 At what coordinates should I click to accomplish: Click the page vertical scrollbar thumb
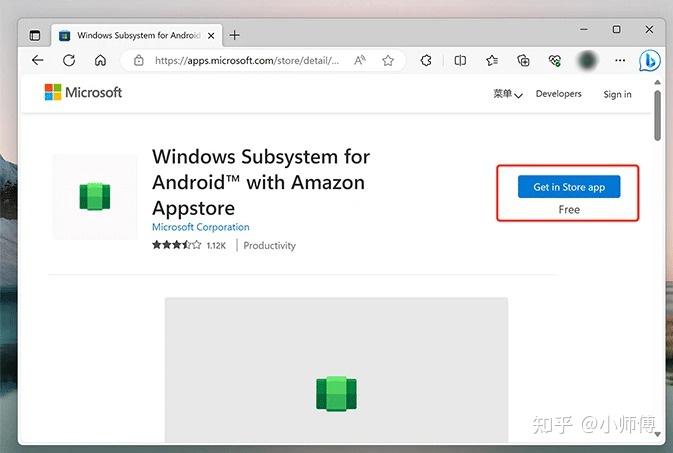point(657,116)
